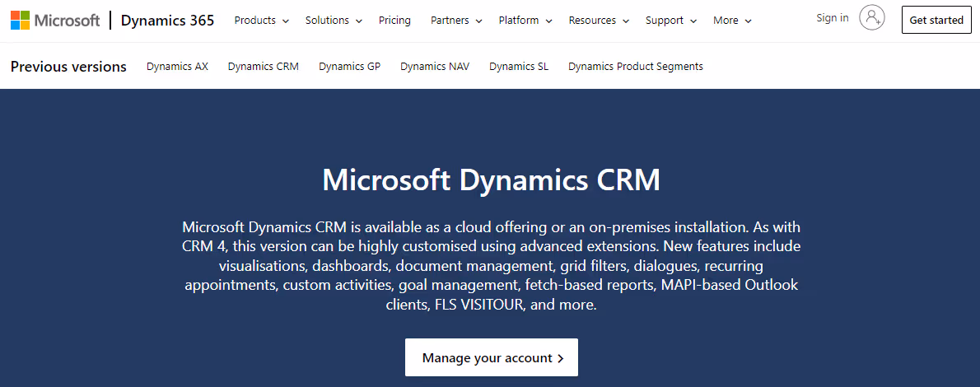Click the Microsoft Dynamics CRM heading
Image resolution: width=980 pixels, height=387 pixels.
tap(492, 180)
